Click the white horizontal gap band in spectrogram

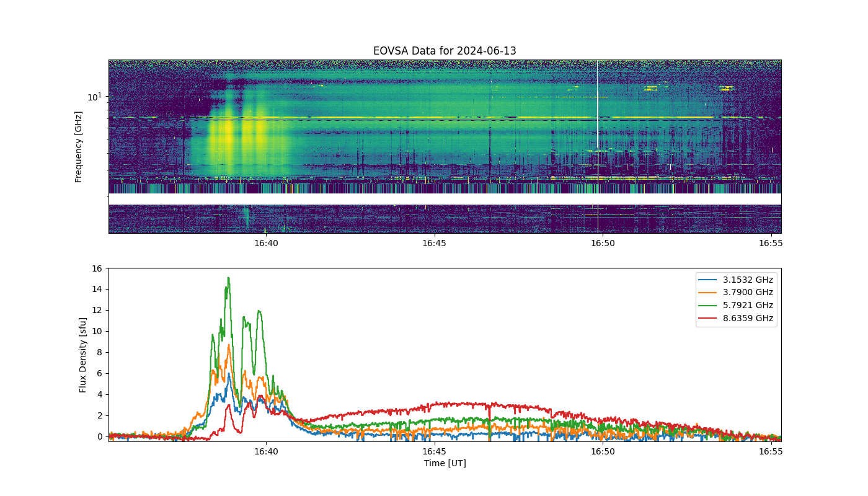[x=445, y=199]
